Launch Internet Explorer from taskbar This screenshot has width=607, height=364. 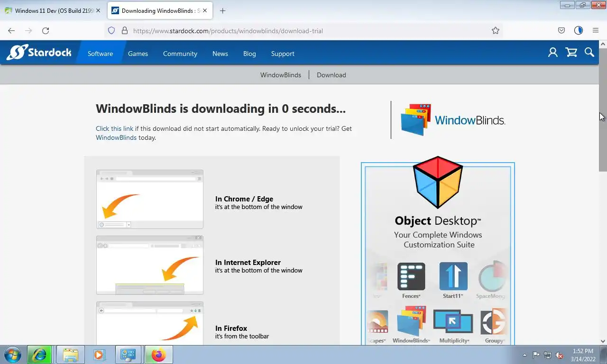(x=39, y=355)
